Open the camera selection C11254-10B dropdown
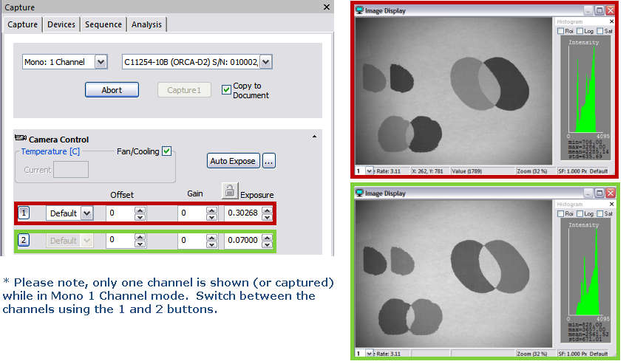The width and height of the screenshot is (629, 364). pyautogui.click(x=266, y=62)
